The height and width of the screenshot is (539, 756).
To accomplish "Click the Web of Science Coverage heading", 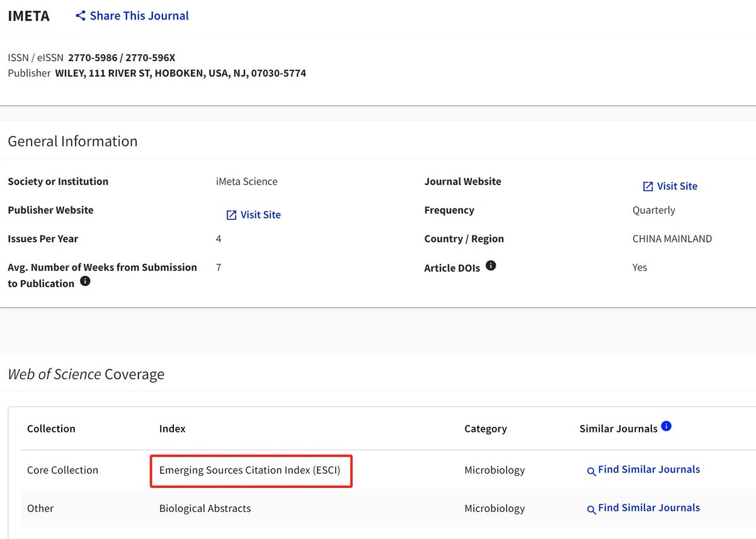I will 86,374.
